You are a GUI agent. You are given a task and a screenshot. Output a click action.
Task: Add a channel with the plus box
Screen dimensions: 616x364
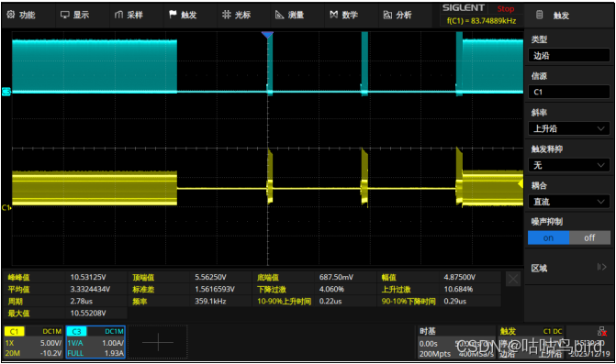tap(158, 342)
